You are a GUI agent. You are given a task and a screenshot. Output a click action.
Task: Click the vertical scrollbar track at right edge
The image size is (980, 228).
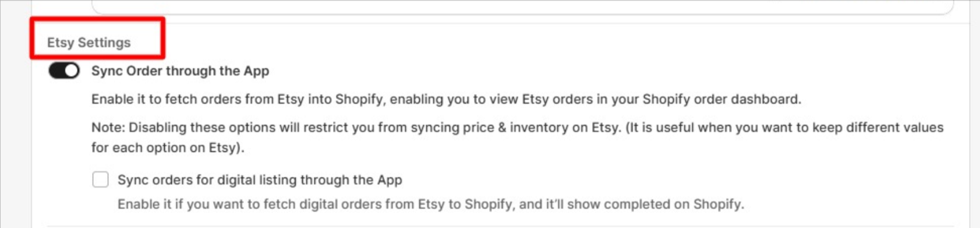[x=975, y=114]
